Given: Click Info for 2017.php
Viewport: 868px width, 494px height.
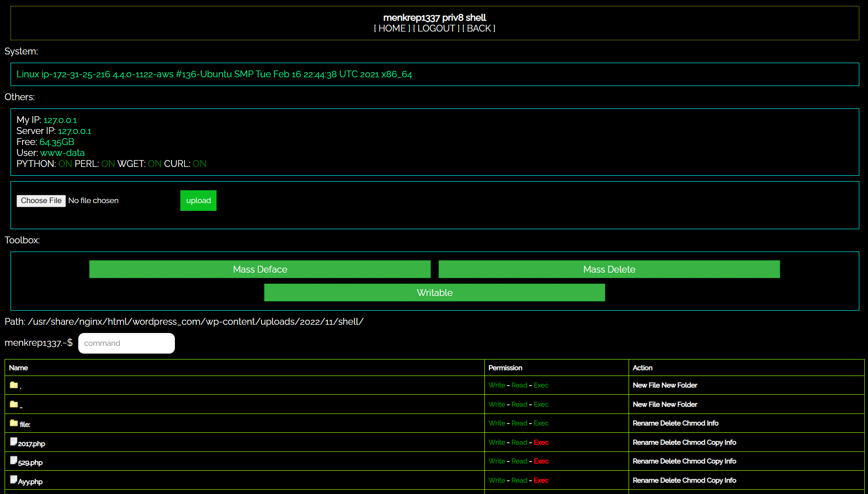Looking at the screenshot, I should click(x=731, y=442).
